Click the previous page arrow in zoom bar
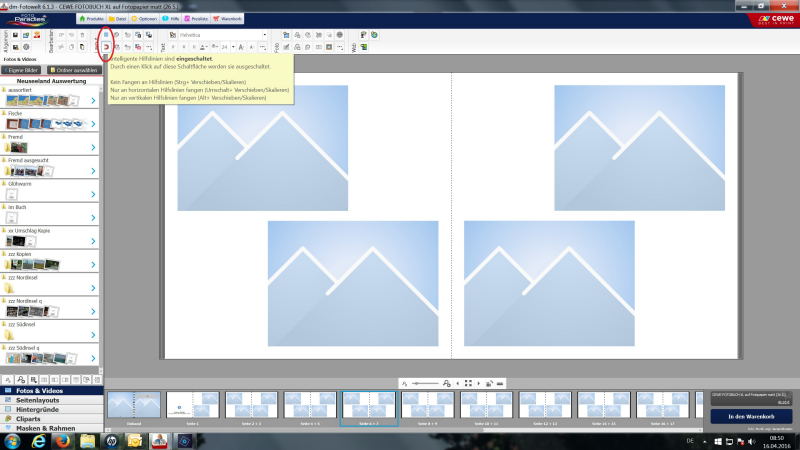The image size is (800, 450). coord(458,384)
